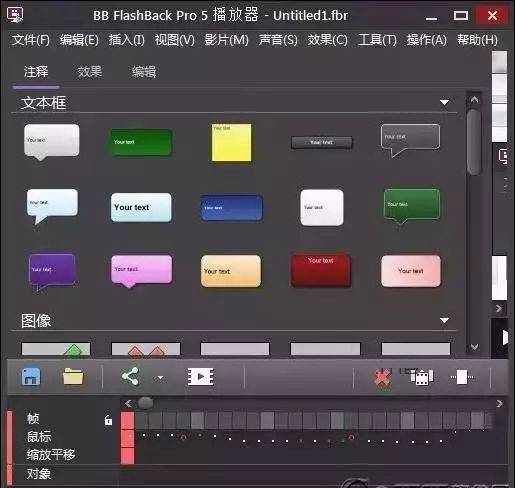The image size is (515, 488).
Task: Click the white play arrow at right edge
Action: [505, 337]
